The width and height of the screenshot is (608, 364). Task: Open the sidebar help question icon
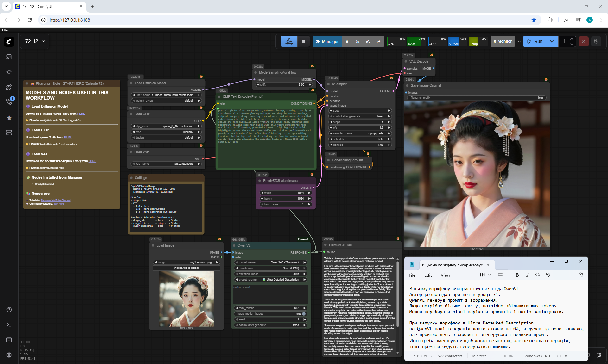pyautogui.click(x=9, y=310)
